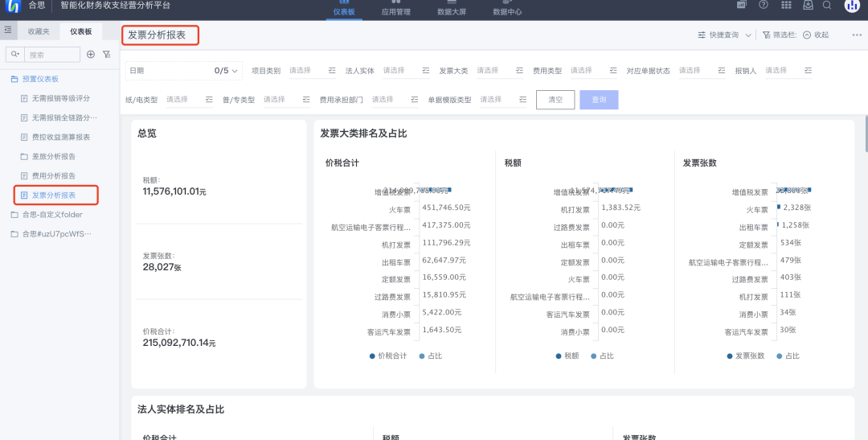This screenshot has width=868, height=440.
Task: Click the sidebar 搜索 input field
Action: [52, 55]
